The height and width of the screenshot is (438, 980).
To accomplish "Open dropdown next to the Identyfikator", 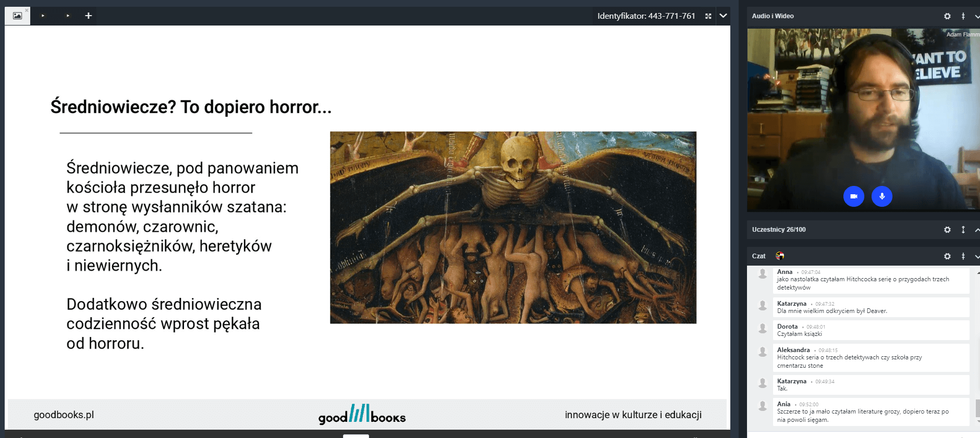I will pos(723,16).
